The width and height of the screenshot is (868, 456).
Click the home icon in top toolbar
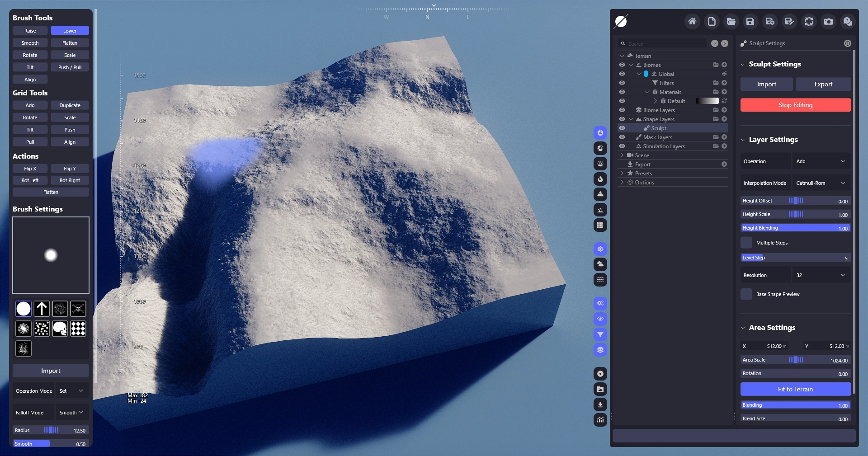pyautogui.click(x=692, y=21)
